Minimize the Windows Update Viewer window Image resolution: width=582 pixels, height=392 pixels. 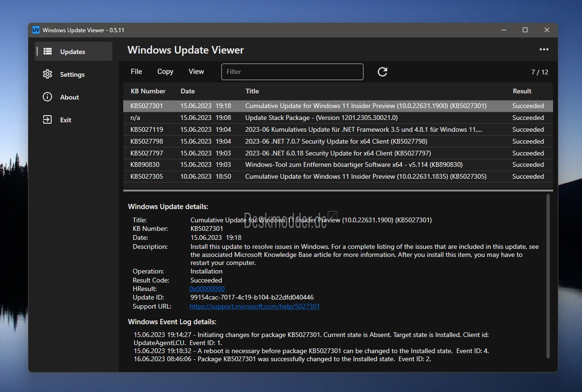pos(503,30)
